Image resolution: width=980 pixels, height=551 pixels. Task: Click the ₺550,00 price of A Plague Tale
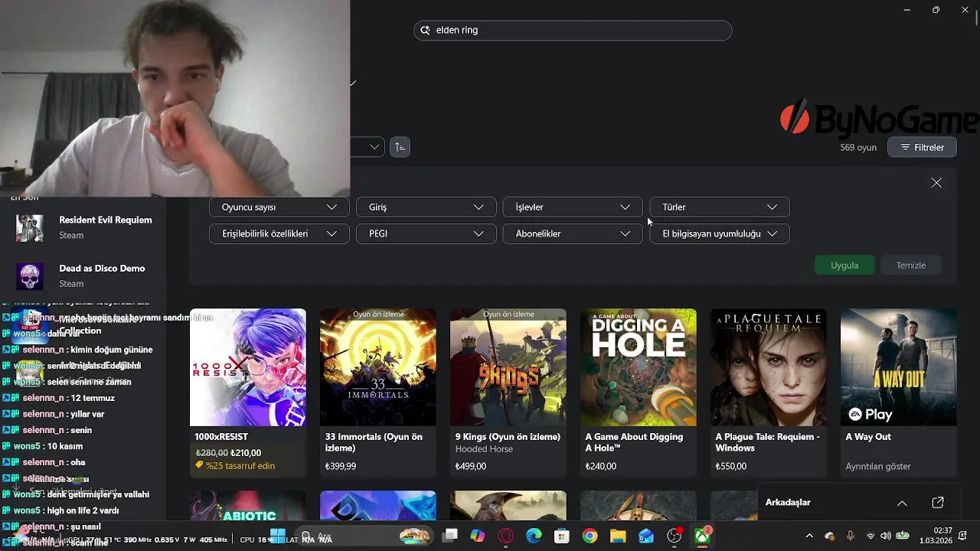click(730, 466)
